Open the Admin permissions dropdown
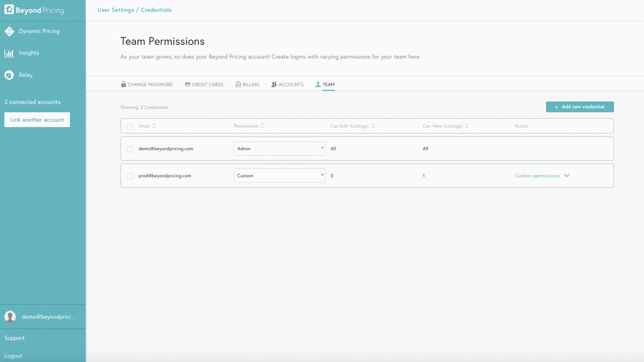Image resolution: width=644 pixels, height=362 pixels. click(x=280, y=148)
